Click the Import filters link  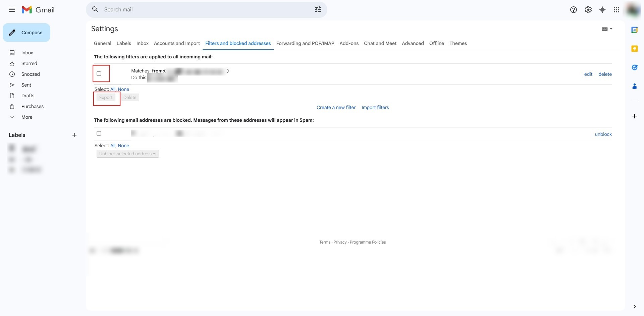(375, 107)
